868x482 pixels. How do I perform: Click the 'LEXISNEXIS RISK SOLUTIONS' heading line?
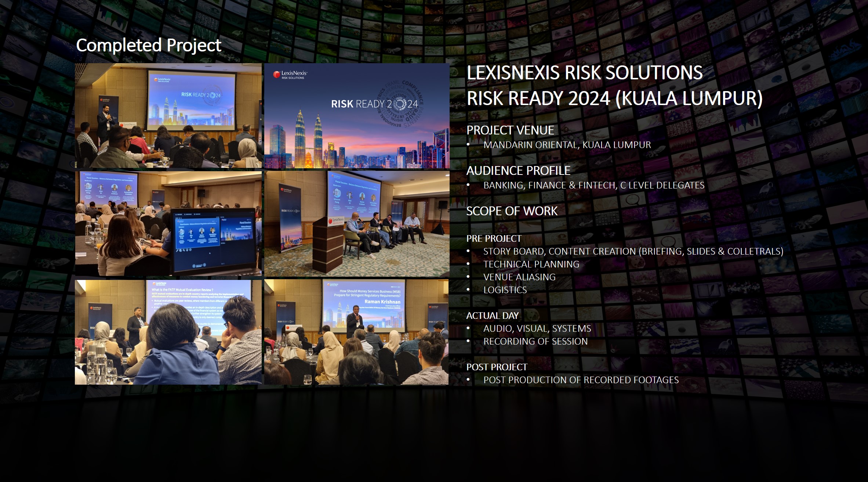[x=585, y=73]
